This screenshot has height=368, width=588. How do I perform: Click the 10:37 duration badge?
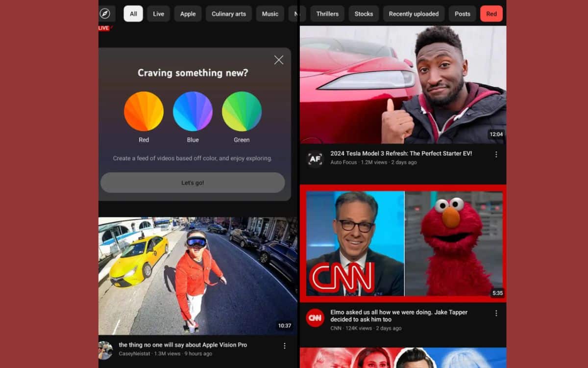(x=285, y=325)
